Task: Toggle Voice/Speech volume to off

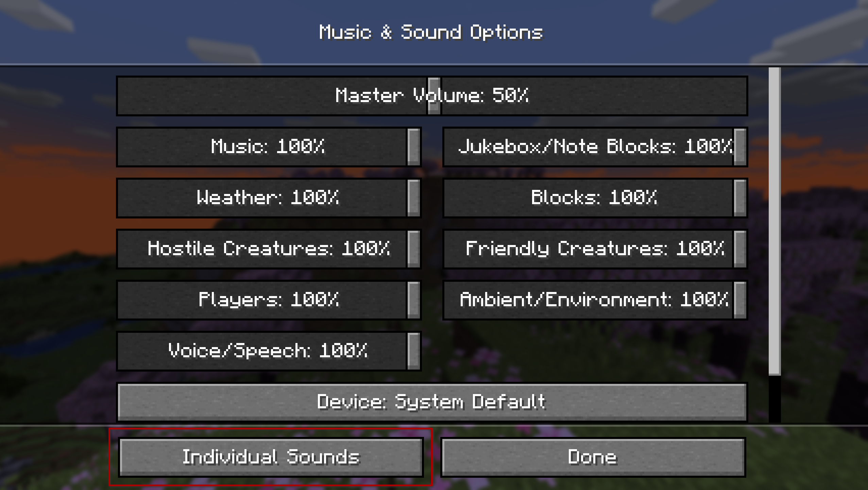Action: click(119, 350)
